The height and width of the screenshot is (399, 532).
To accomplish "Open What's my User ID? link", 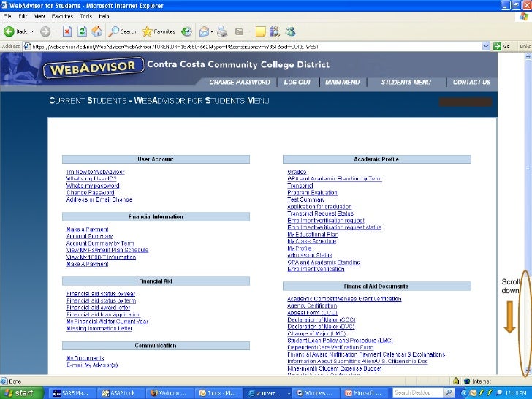I will click(91, 178).
